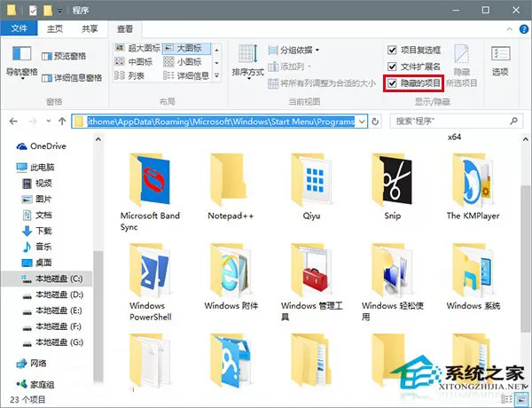Viewport: 532px width, 408px height.
Task: Expand the layout gallery more arrow
Action: click(217, 75)
